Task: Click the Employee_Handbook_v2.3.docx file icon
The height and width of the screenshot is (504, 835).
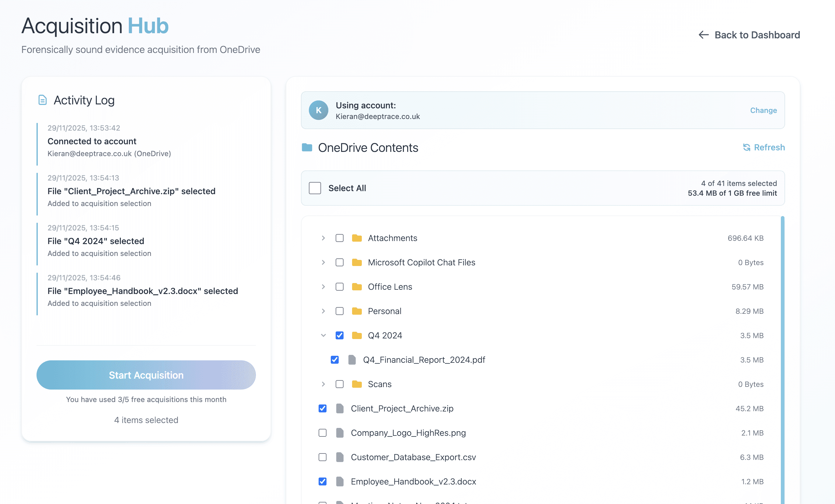Action: tap(340, 481)
